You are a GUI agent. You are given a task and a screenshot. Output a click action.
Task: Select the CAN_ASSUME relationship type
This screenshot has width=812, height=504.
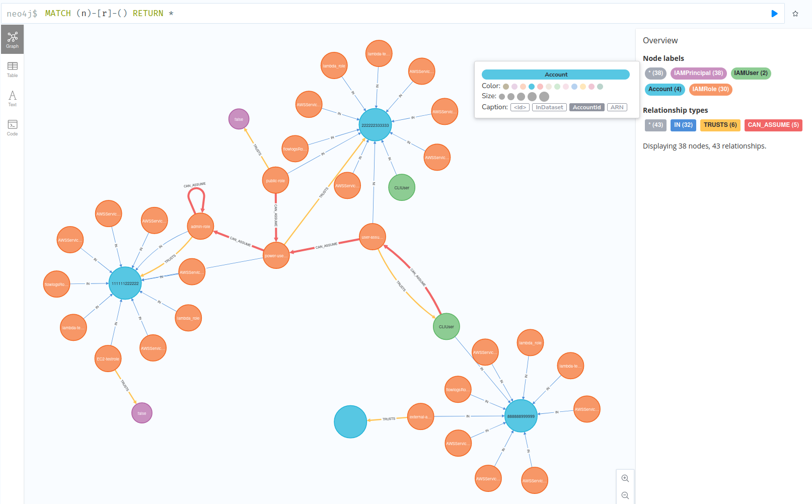(x=773, y=125)
